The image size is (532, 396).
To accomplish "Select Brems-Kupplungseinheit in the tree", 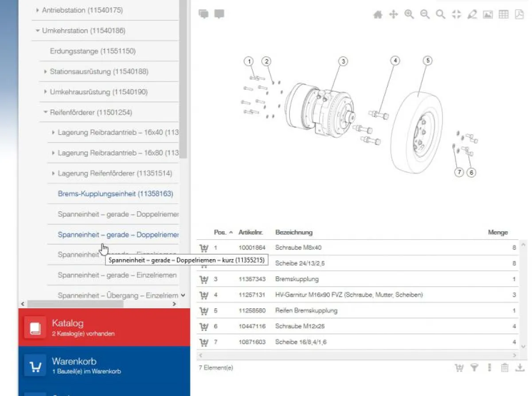I will pyautogui.click(x=115, y=194).
